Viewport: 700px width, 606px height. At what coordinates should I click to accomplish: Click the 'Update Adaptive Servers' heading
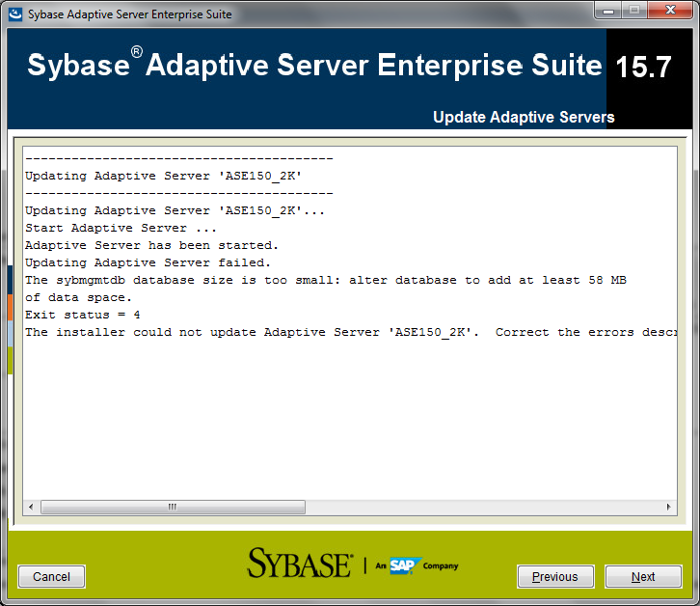point(524,117)
